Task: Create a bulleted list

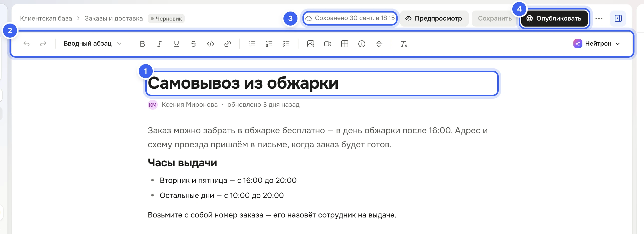Action: tap(252, 44)
